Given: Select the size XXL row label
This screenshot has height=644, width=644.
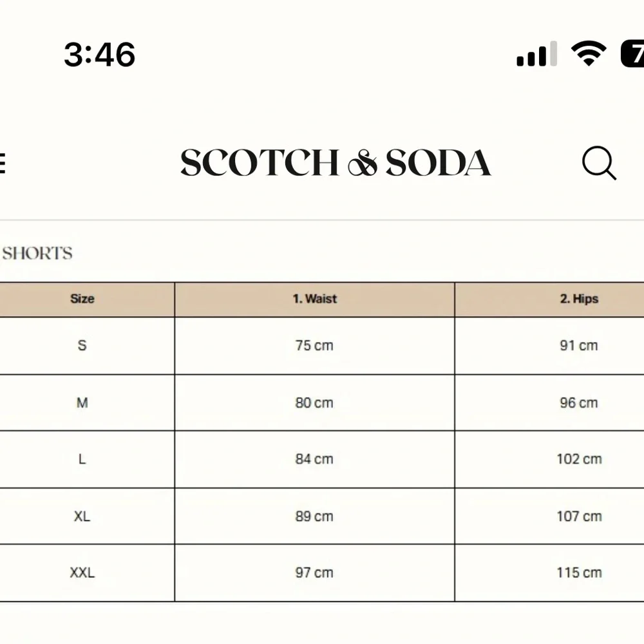Looking at the screenshot, I should pyautogui.click(x=82, y=573).
